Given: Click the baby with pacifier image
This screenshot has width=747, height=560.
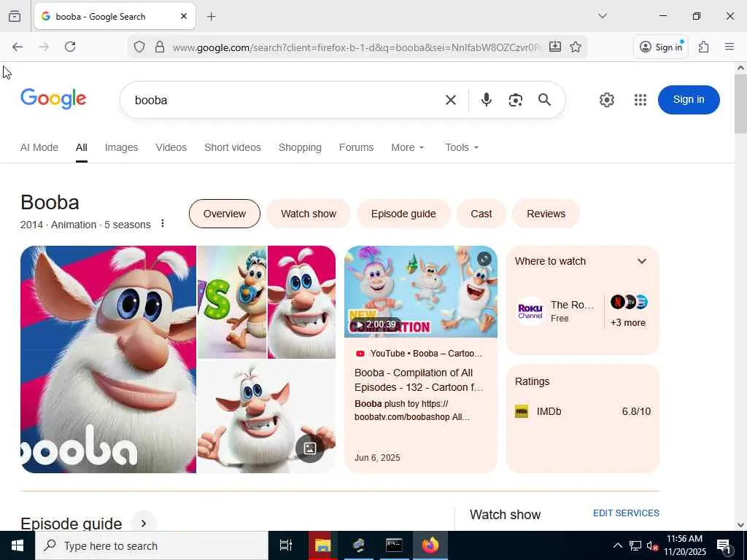Looking at the screenshot, I should (232, 302).
